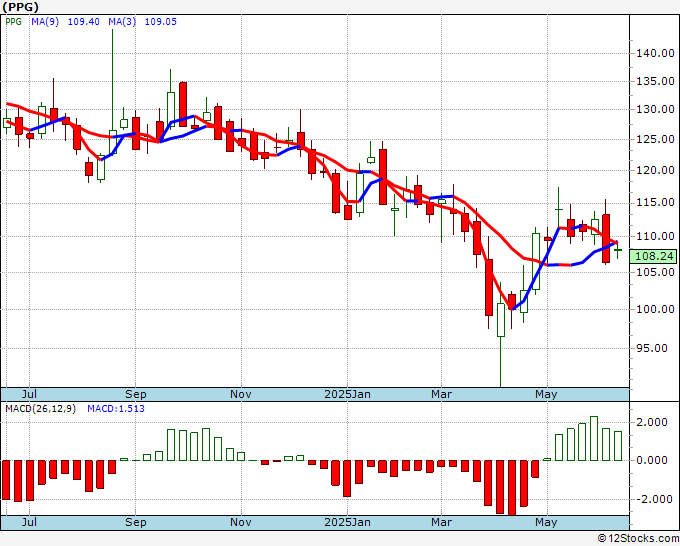Viewport: 680px width, 546px height.
Task: Click the 105.00 price axis label
Action: 655,272
